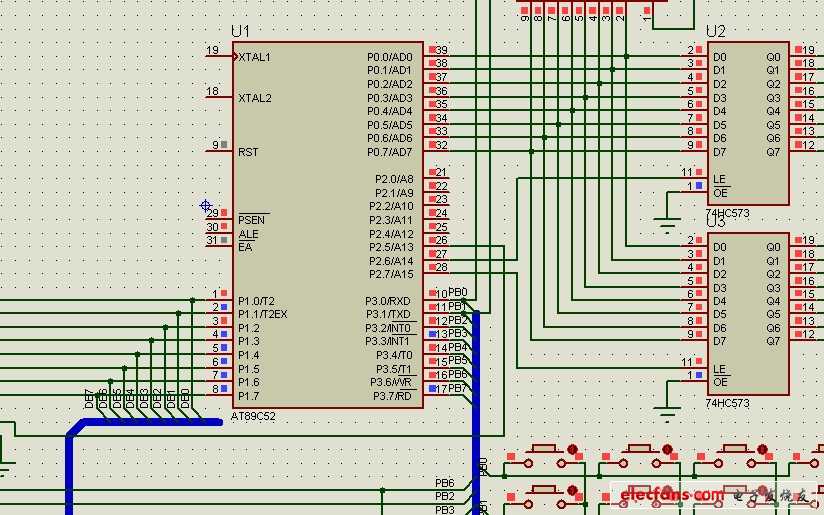Select ground symbol wired to U2's OE

[667, 227]
